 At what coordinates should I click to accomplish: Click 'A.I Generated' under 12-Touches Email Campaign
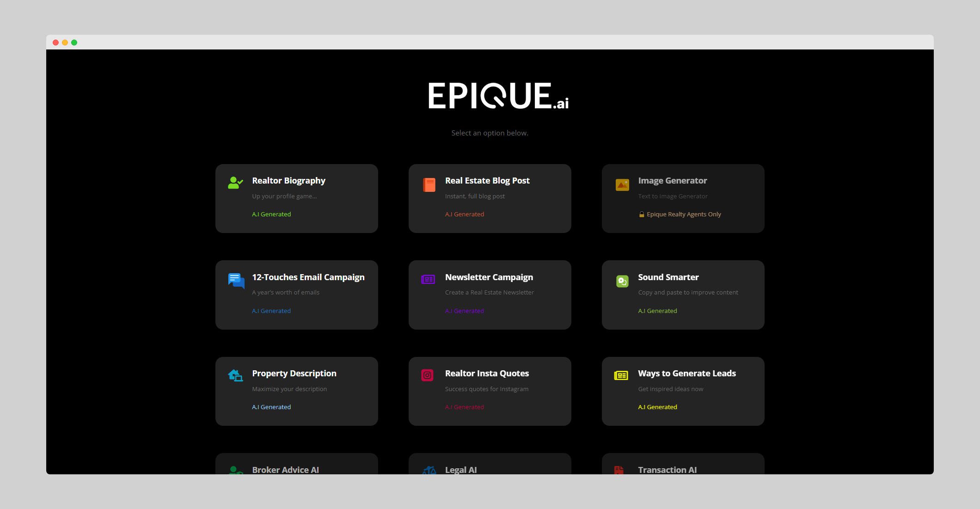click(x=271, y=311)
